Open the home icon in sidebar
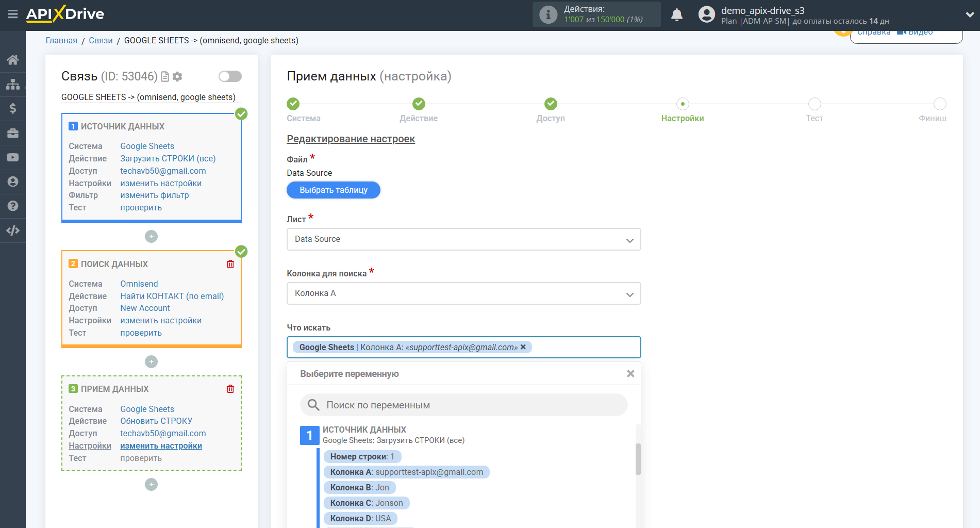Image resolution: width=980 pixels, height=528 pixels. (13, 60)
